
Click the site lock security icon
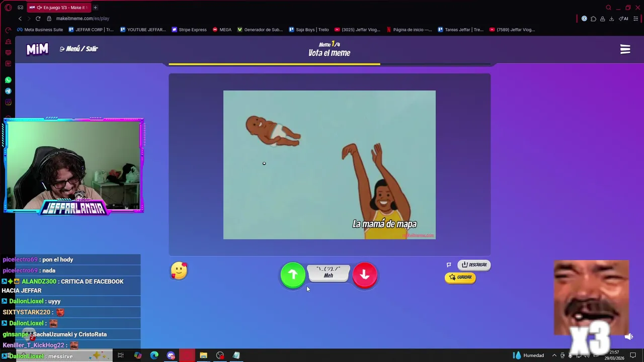point(49,19)
